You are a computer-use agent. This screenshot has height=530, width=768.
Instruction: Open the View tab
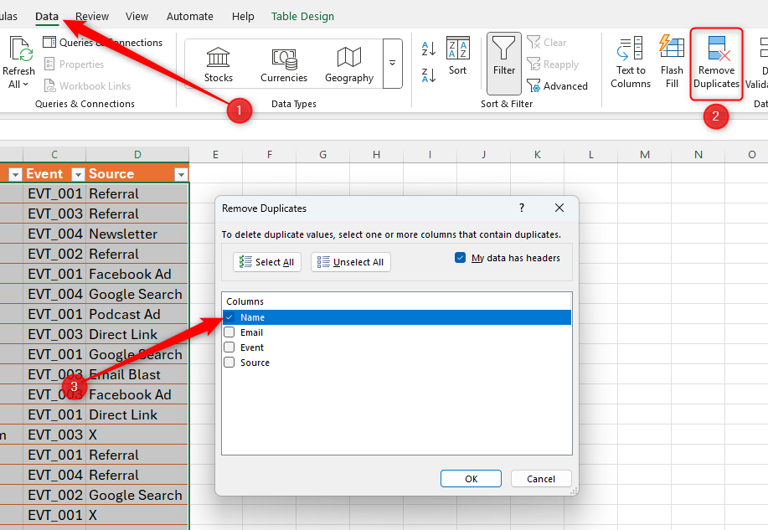(x=137, y=16)
